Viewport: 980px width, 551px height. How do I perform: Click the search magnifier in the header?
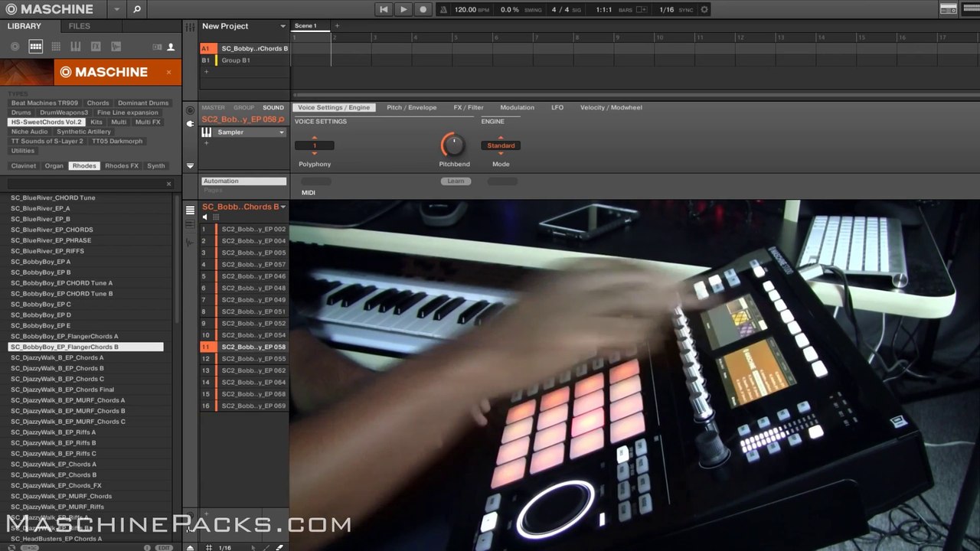137,9
